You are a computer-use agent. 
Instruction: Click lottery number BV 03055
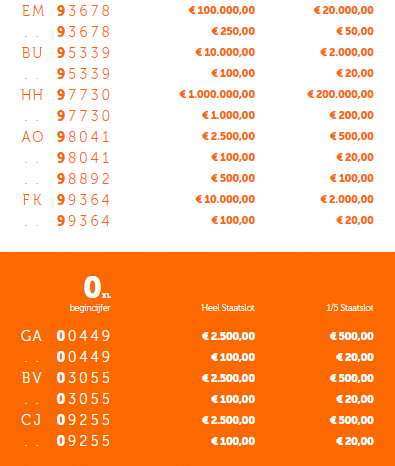click(x=66, y=378)
